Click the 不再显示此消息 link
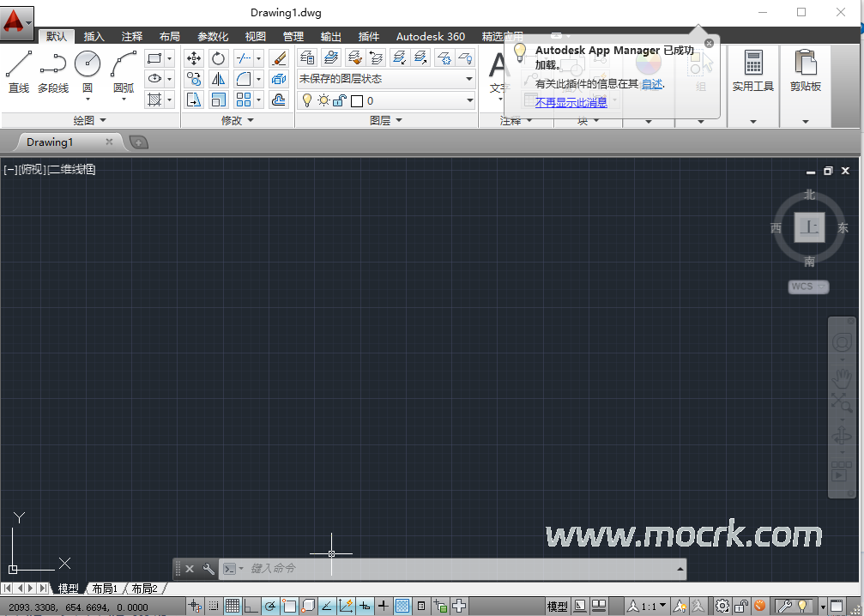 coord(571,102)
